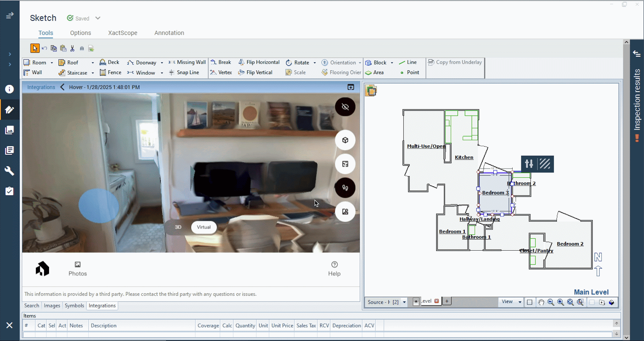The height and width of the screenshot is (341, 644).
Task: Open the View dropdown menu
Action: (511, 302)
